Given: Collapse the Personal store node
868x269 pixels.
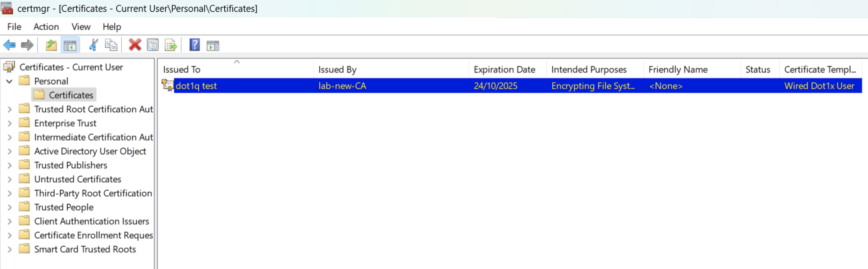Looking at the screenshot, I should click(9, 81).
